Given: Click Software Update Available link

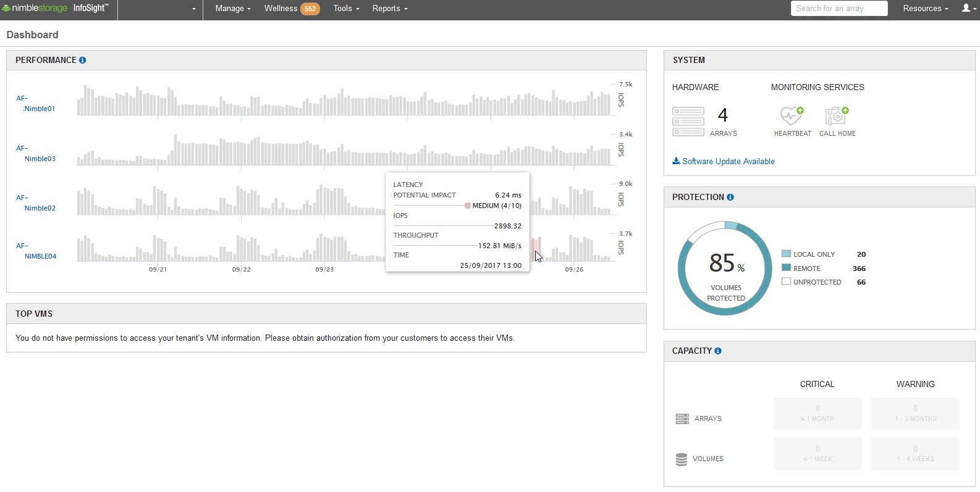Looking at the screenshot, I should point(729,162).
